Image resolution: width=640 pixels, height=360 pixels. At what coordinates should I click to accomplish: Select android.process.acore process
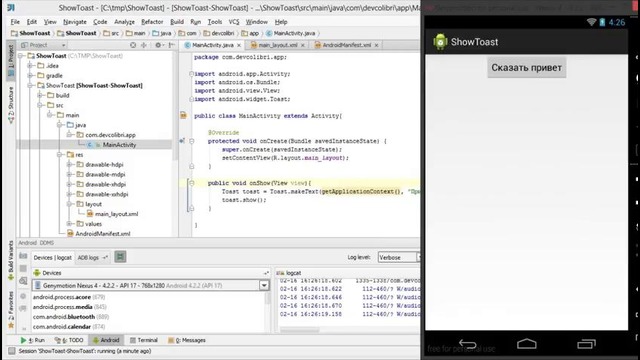coord(69,297)
